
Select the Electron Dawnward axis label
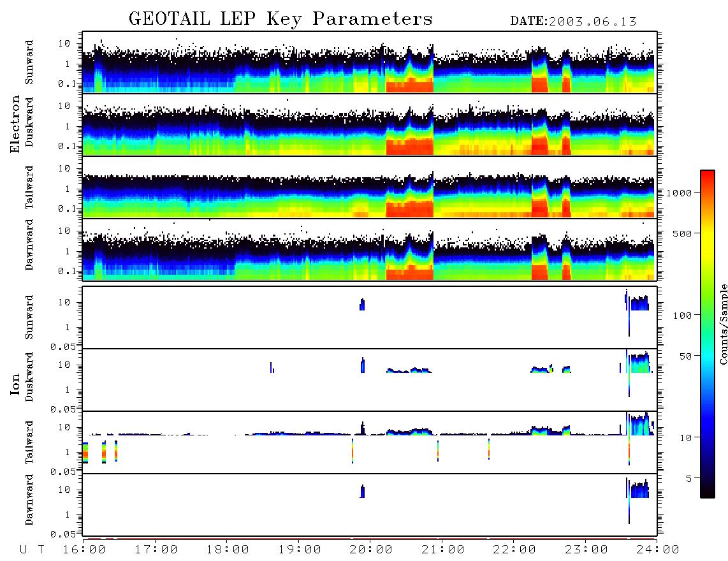click(x=29, y=245)
